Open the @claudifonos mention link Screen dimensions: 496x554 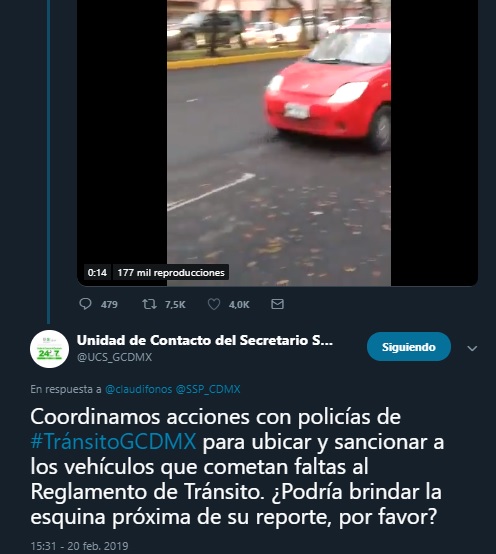click(x=138, y=389)
